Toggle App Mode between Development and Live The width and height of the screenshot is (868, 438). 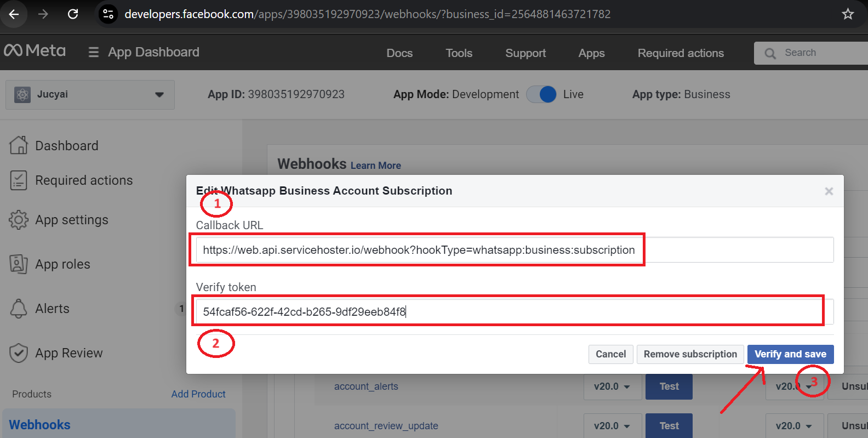pos(541,94)
